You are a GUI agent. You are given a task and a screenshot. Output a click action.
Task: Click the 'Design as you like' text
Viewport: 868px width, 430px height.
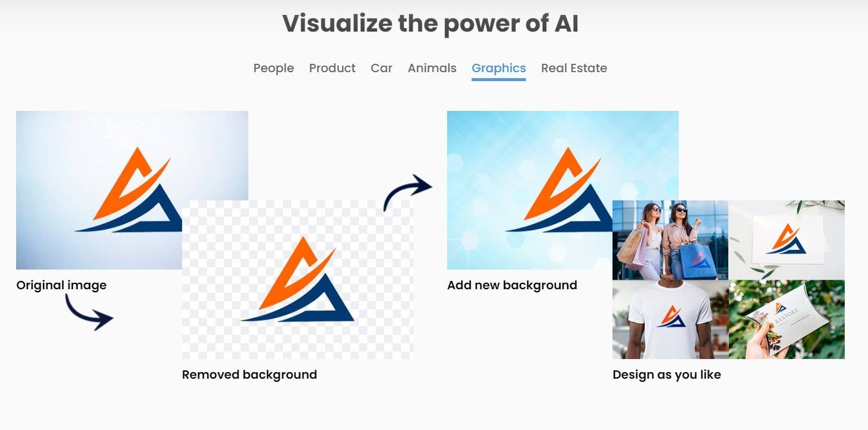666,375
